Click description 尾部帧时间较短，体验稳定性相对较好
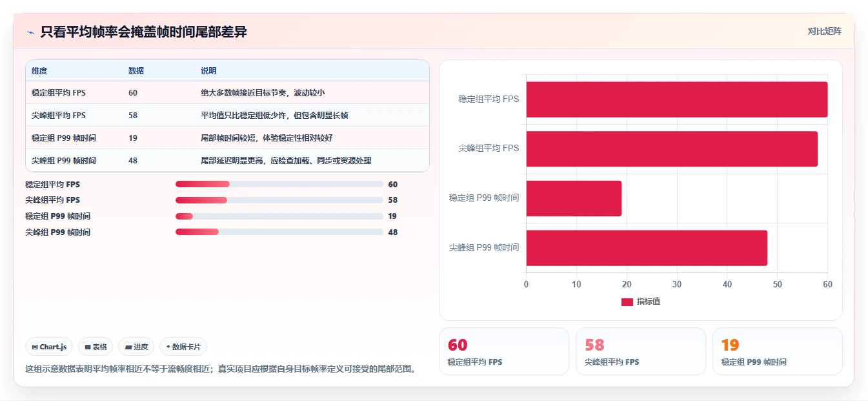This screenshot has height=401, width=868. [x=267, y=138]
